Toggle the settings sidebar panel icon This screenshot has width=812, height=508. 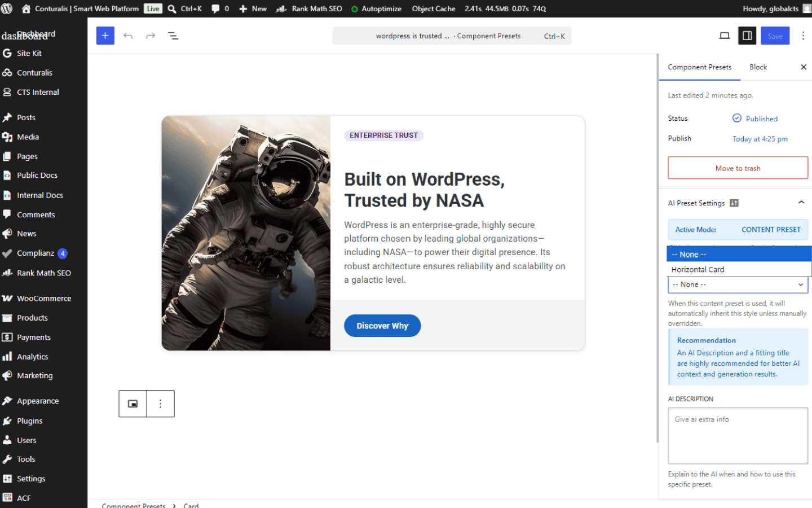(x=747, y=36)
